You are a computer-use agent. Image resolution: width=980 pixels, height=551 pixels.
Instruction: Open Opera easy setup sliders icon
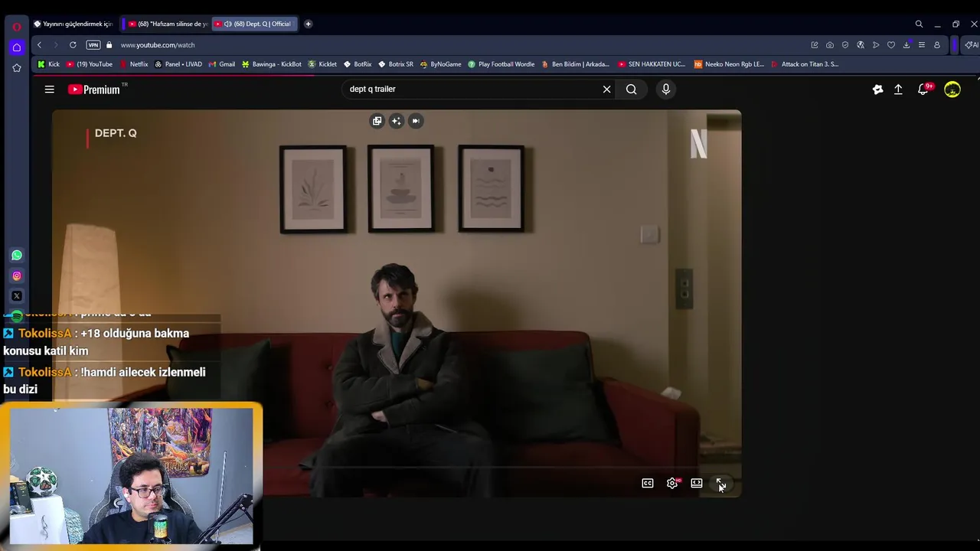coord(922,45)
